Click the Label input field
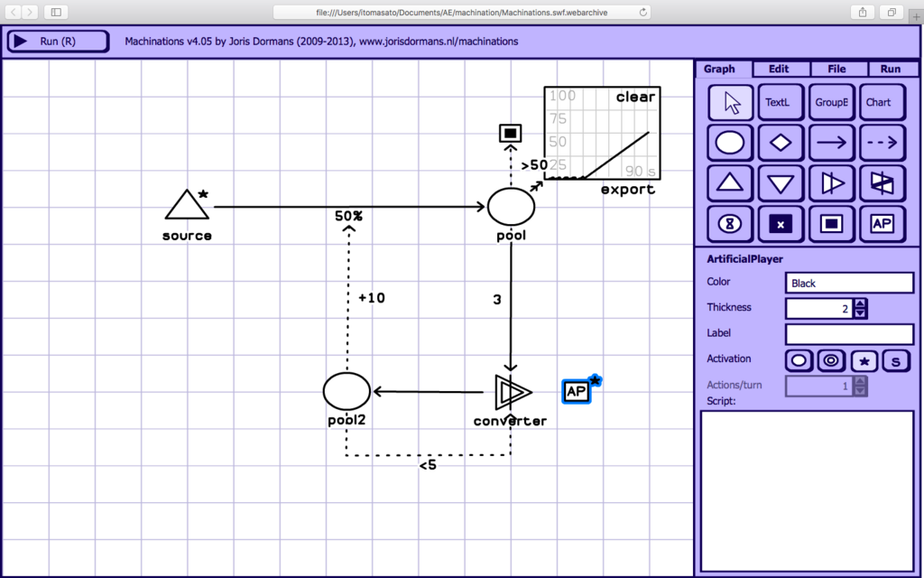This screenshot has height=578, width=924. [x=849, y=334]
